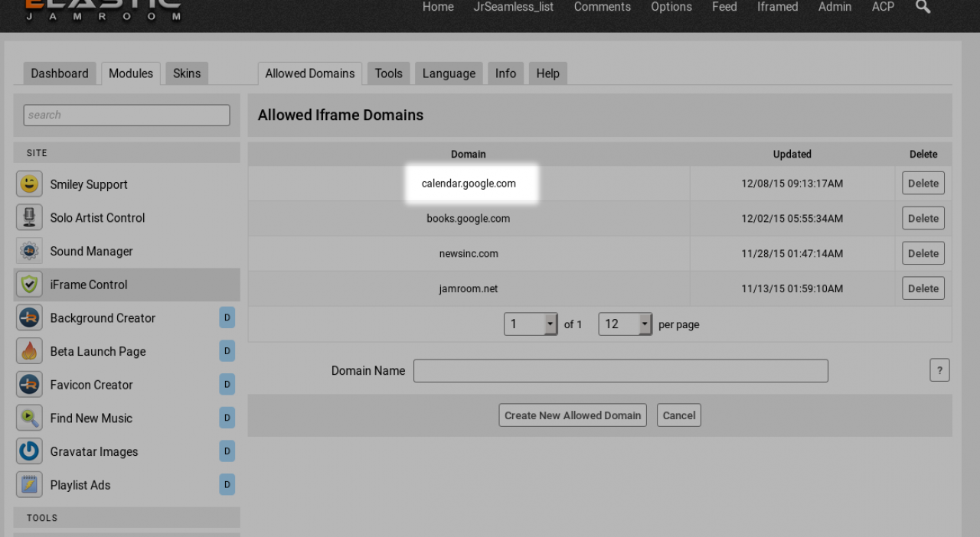980x537 pixels.
Task: Open the items per page dropdown
Action: pos(625,324)
